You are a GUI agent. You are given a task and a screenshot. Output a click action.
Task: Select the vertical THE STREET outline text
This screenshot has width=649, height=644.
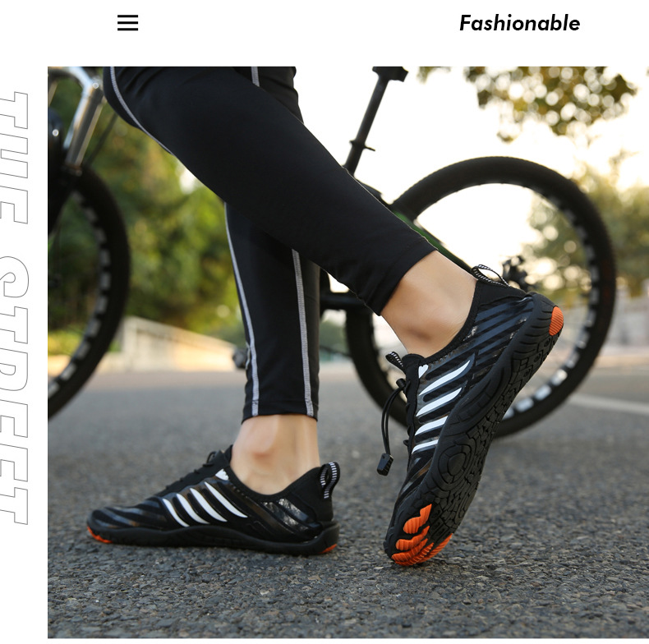[15, 308]
